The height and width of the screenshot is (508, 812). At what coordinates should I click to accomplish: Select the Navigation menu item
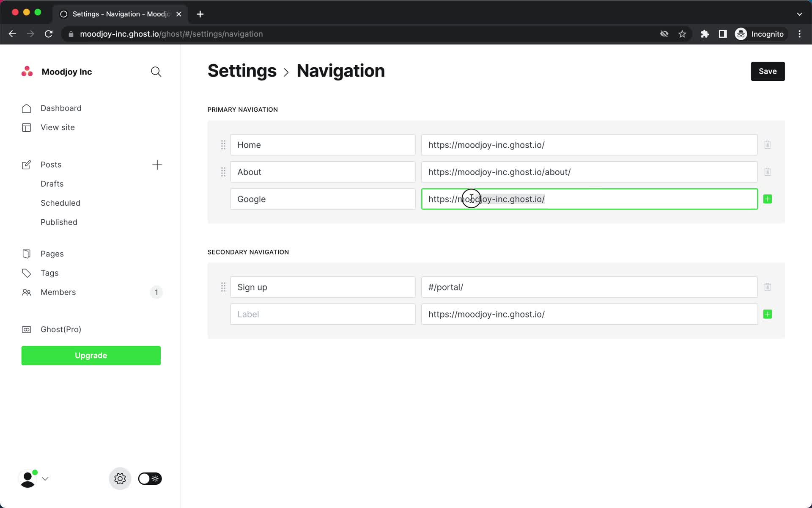pyautogui.click(x=340, y=71)
